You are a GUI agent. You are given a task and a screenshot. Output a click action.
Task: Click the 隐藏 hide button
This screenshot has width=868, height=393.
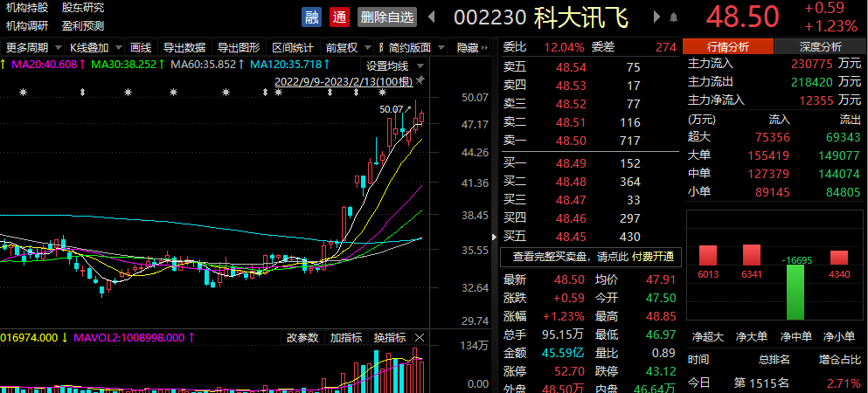click(x=471, y=47)
